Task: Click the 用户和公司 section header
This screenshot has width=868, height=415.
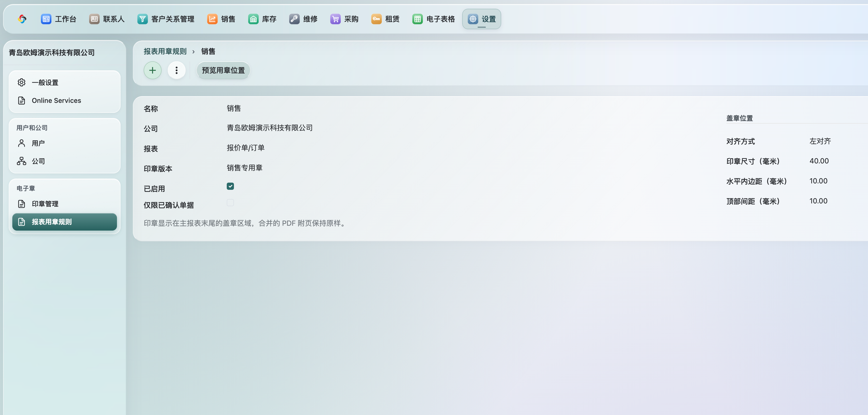Action: [x=32, y=128]
